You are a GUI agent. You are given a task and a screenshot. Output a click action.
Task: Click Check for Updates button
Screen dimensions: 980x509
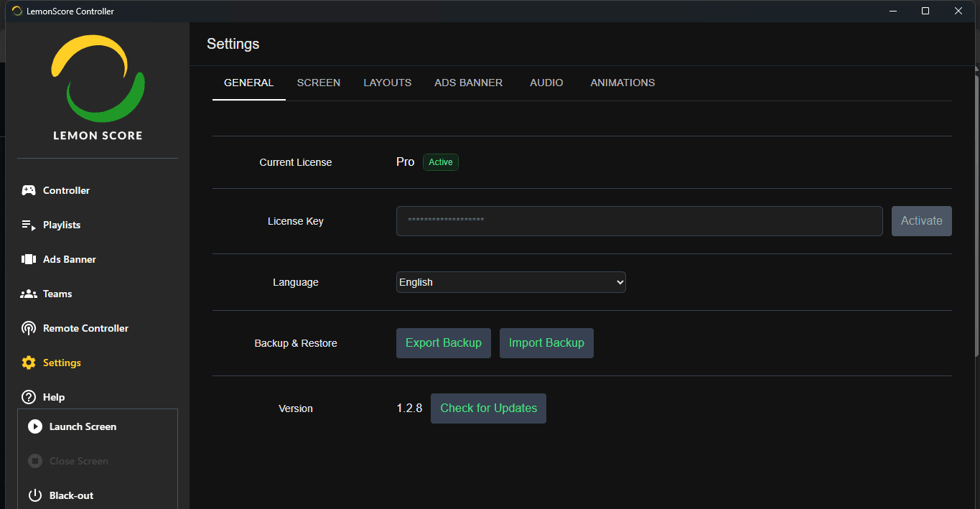click(x=488, y=408)
